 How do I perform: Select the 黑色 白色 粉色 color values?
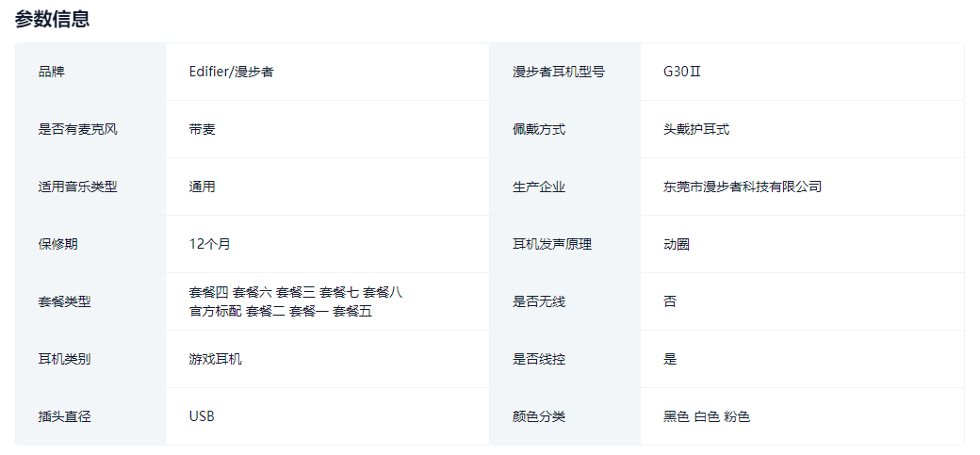point(707,416)
